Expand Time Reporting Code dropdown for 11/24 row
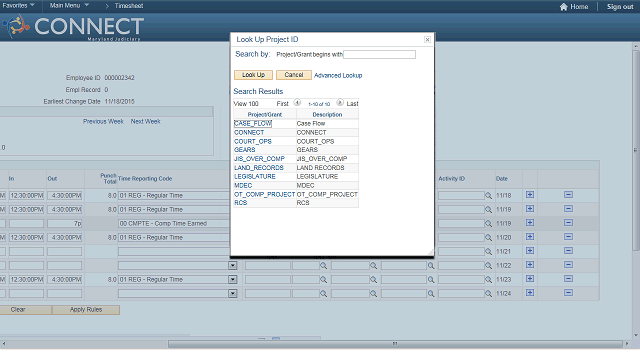 [x=233, y=293]
